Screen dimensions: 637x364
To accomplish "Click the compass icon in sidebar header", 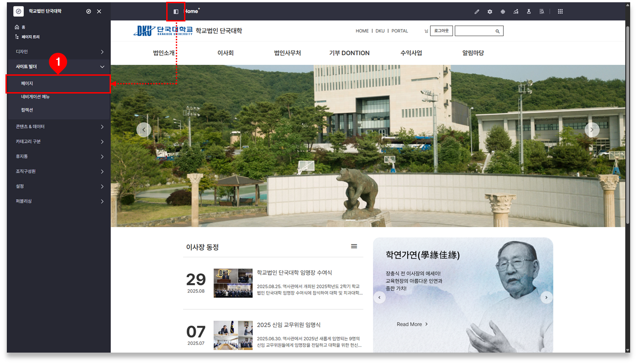I will click(89, 11).
